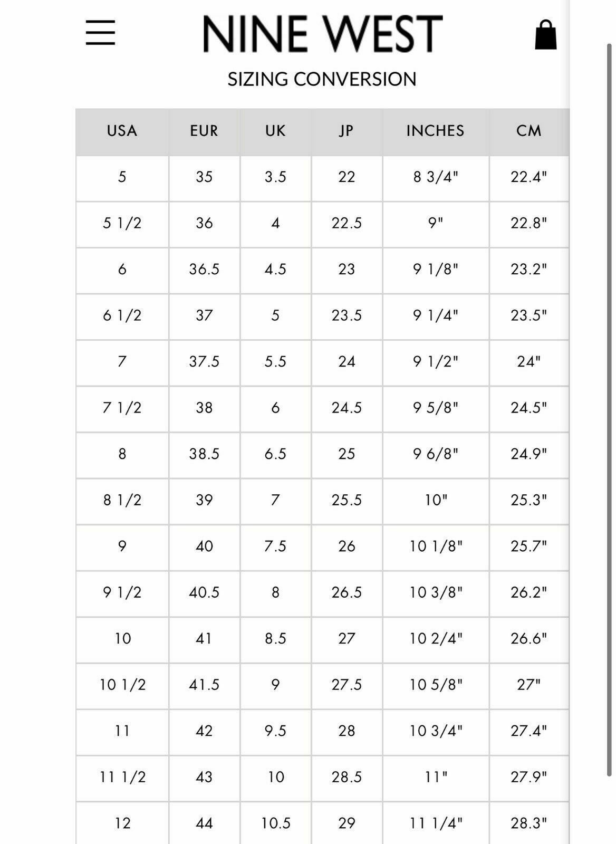Image resolution: width=616 pixels, height=844 pixels.
Task: Select the CM column header
Action: (529, 131)
